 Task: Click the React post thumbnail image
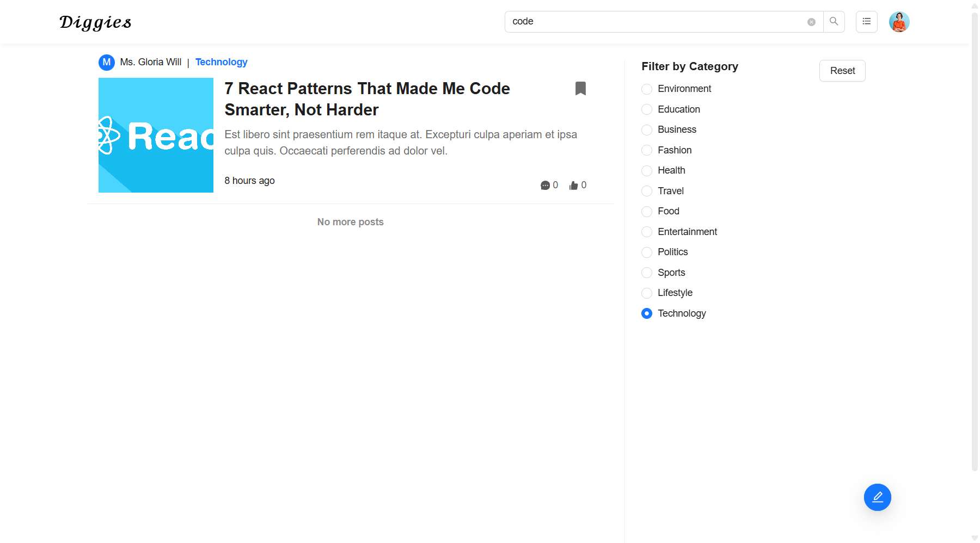point(156,135)
